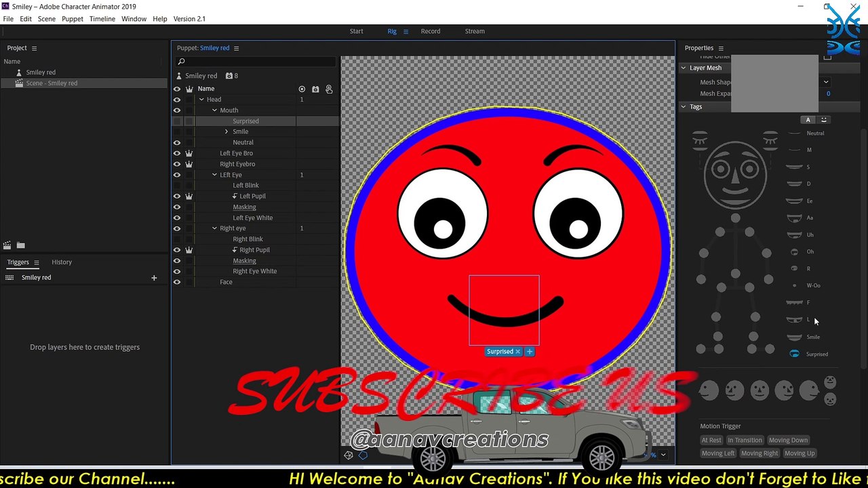Screen dimensions: 868x488
Task: Open the Mesh Shape dropdown
Action: pos(826,82)
